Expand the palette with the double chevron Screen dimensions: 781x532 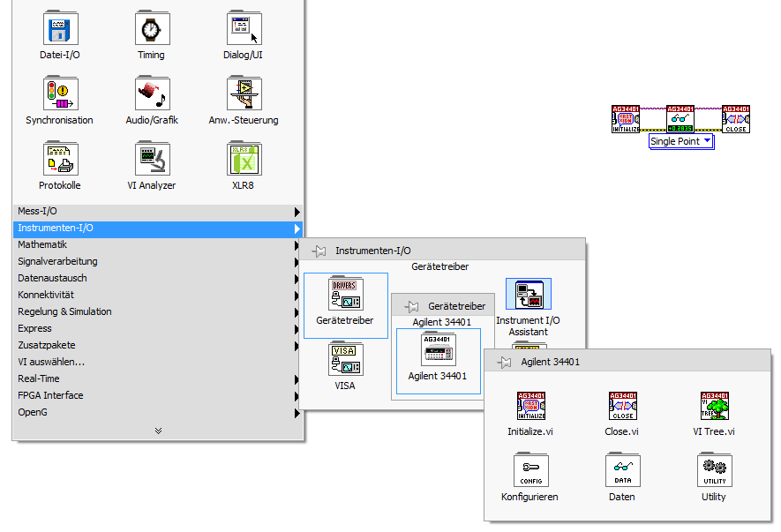pyautogui.click(x=158, y=431)
